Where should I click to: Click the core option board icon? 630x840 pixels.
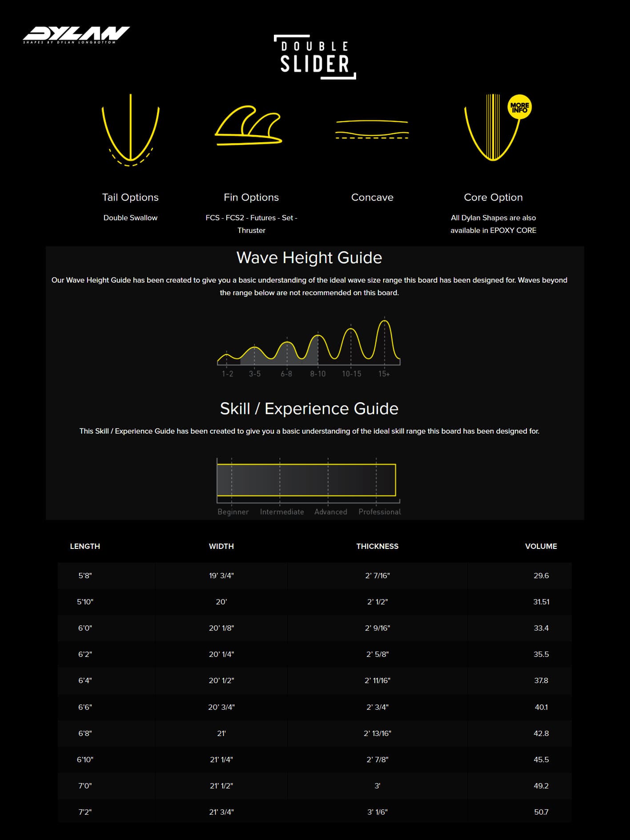[492, 127]
